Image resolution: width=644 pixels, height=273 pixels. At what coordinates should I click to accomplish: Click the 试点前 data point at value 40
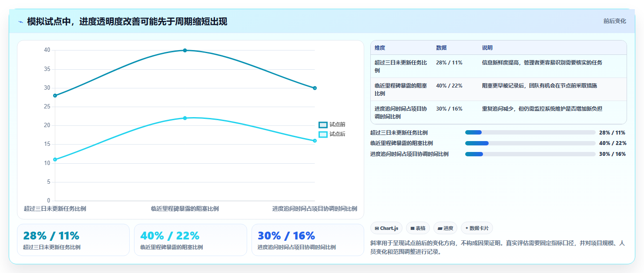(x=185, y=51)
